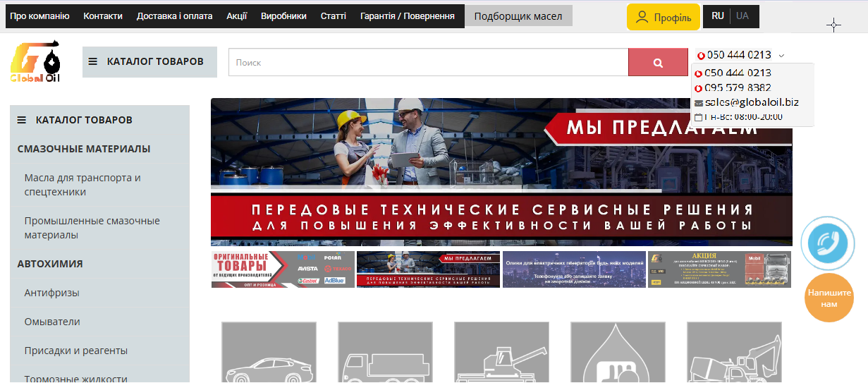The height and width of the screenshot is (383, 868).
Task: Open 'Доставка і оплата' menu item
Action: [175, 16]
